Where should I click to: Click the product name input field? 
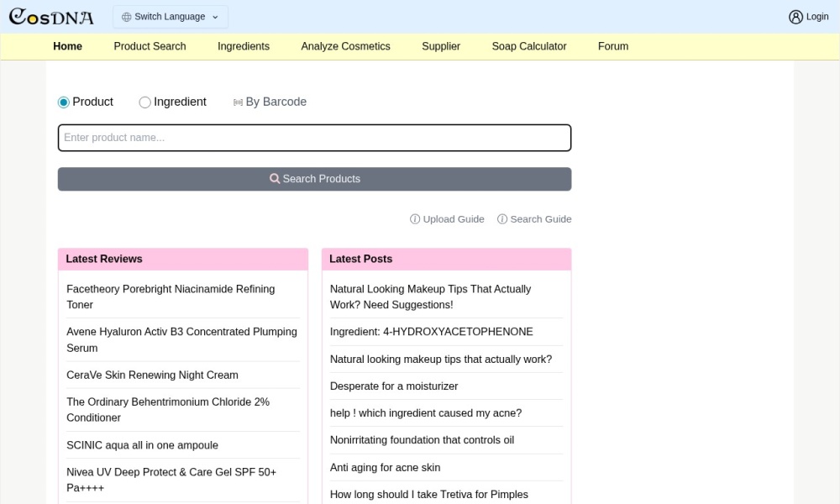[314, 138]
